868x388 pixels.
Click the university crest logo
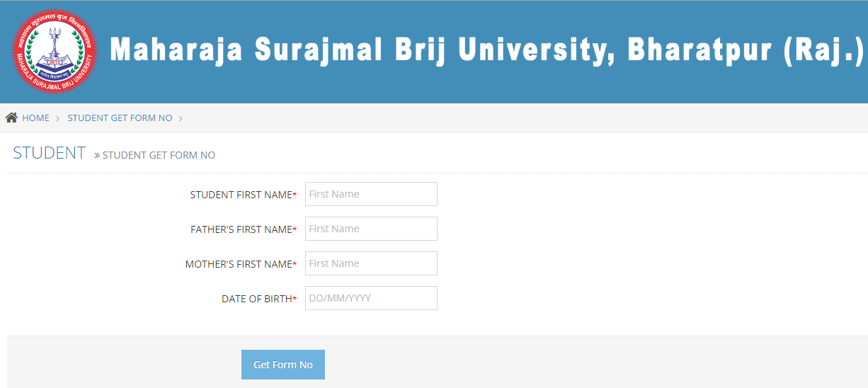[x=54, y=53]
